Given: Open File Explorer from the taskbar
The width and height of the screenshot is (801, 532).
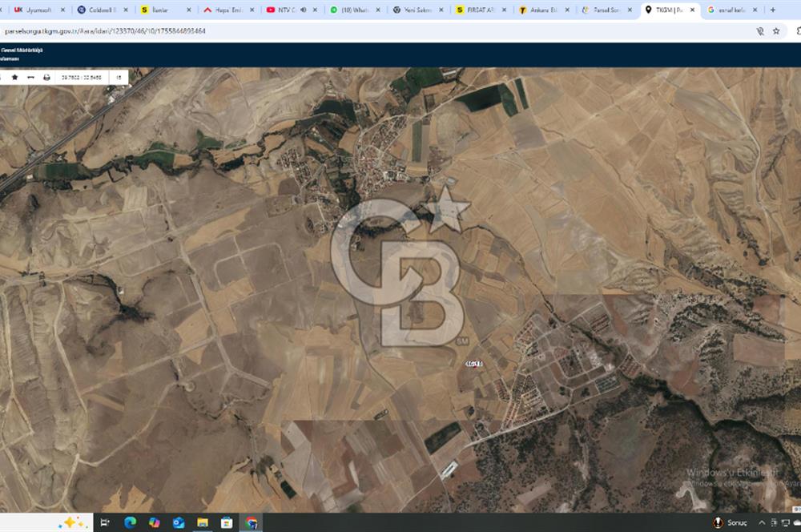Looking at the screenshot, I should click(x=203, y=522).
